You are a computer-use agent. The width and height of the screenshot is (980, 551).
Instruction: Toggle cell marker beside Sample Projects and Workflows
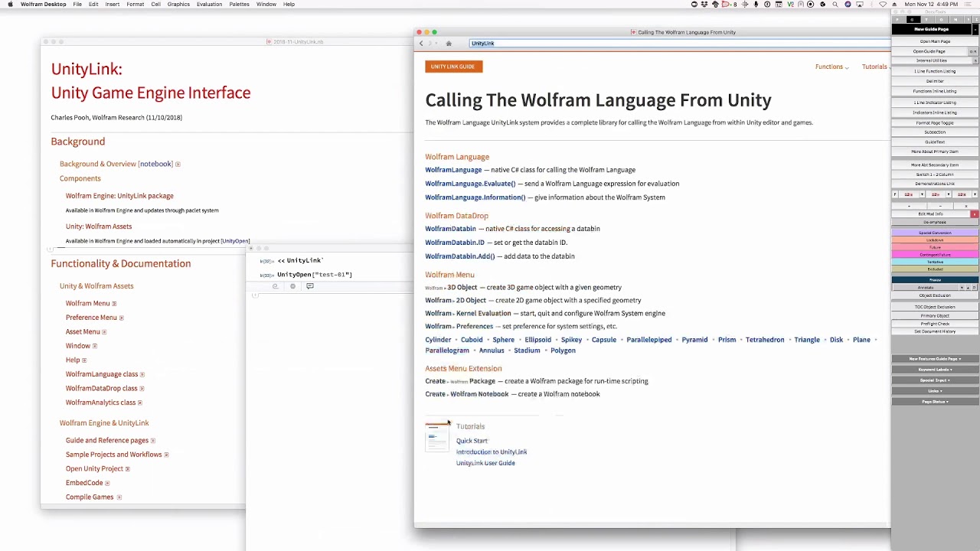(166, 455)
